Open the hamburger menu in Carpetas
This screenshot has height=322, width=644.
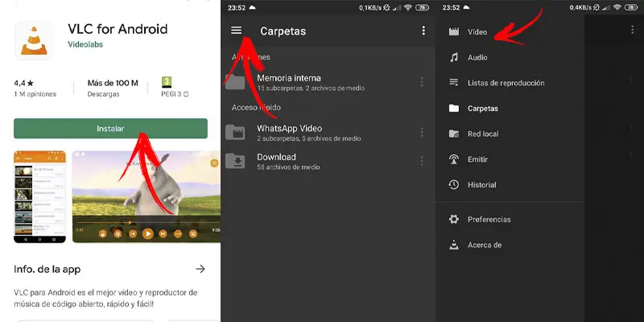pos(236,31)
